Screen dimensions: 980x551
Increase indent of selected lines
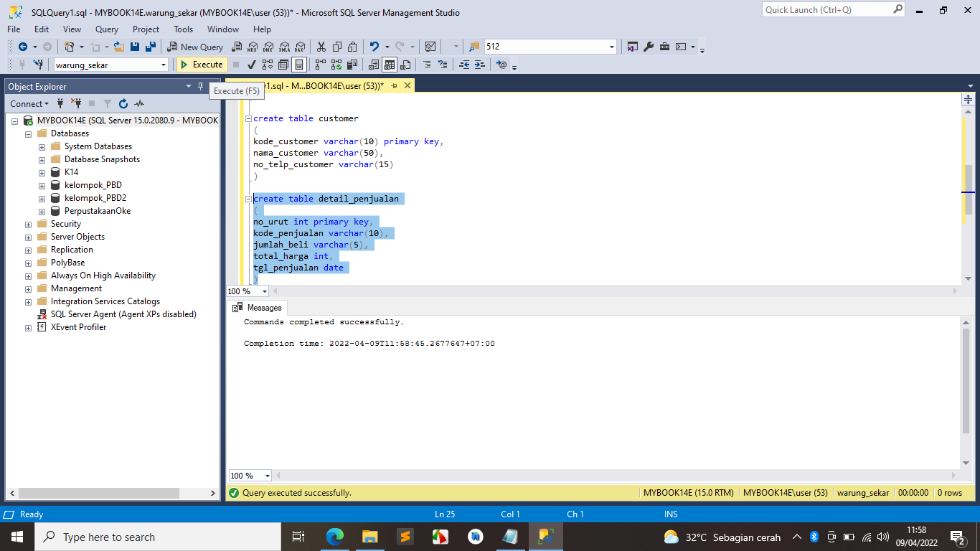pos(480,65)
